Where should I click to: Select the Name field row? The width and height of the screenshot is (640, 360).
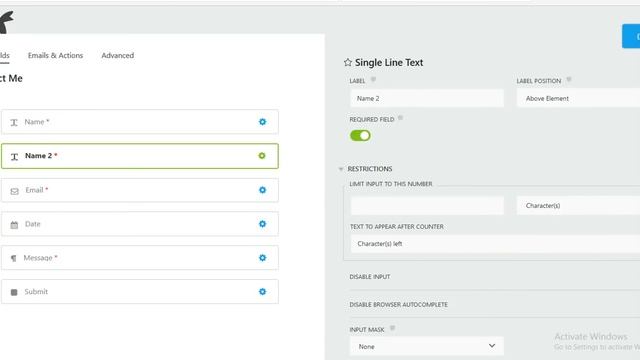(140, 122)
